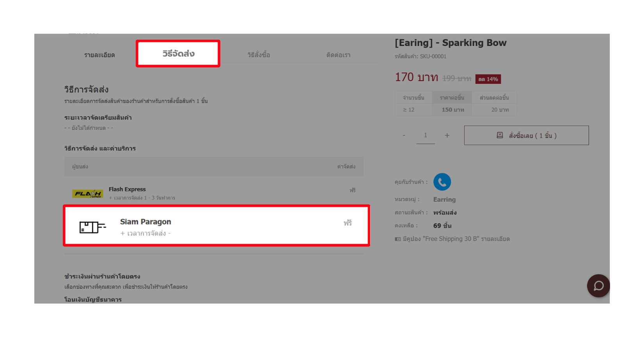Select the วิธีจัดส่ง tab
The image size is (644, 337).
[x=178, y=54]
